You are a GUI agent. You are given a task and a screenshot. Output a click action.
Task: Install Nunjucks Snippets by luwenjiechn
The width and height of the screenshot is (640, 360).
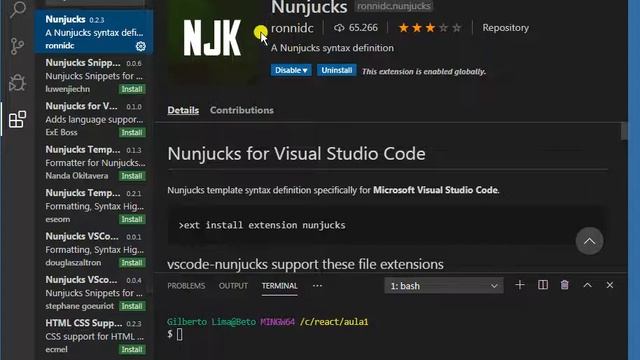tap(132, 89)
